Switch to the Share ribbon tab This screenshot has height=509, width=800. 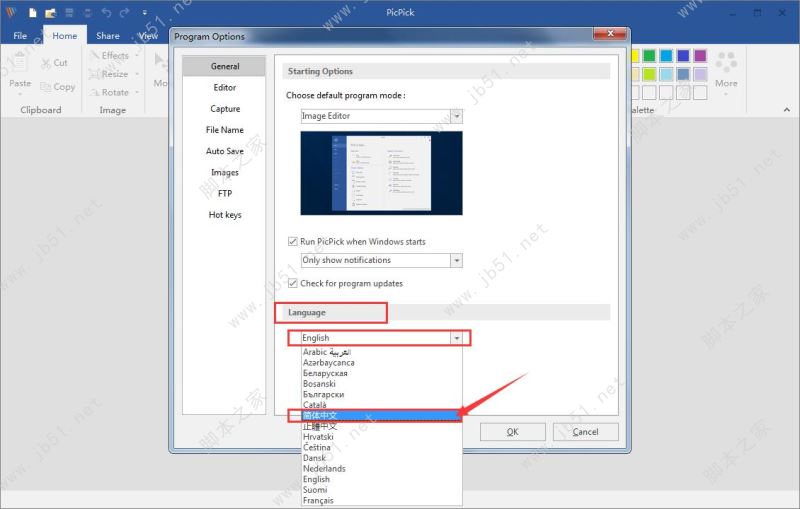pos(108,36)
